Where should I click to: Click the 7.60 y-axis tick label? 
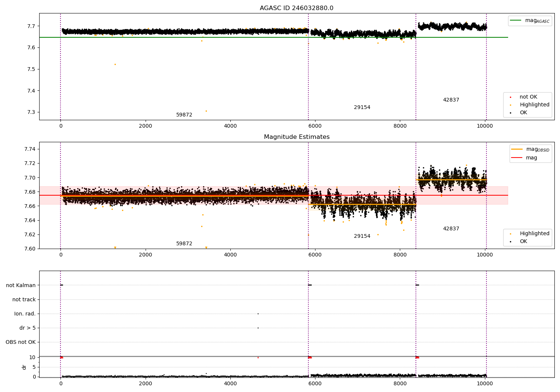(30, 249)
